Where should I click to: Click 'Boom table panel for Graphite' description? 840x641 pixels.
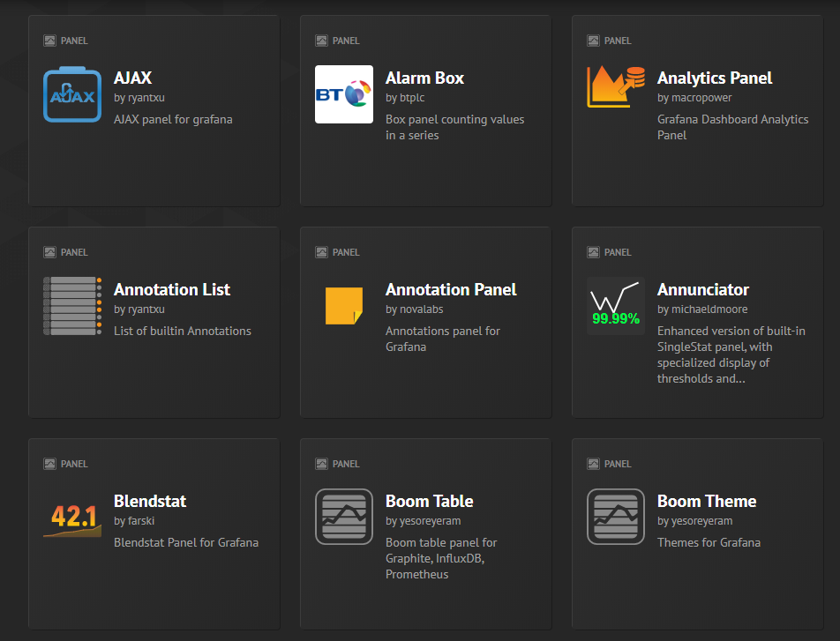click(x=441, y=558)
